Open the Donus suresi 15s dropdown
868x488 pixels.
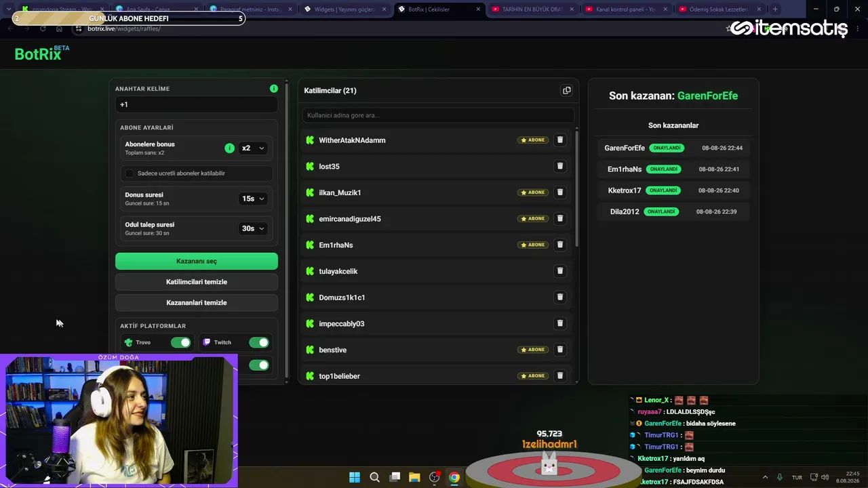[x=253, y=199]
